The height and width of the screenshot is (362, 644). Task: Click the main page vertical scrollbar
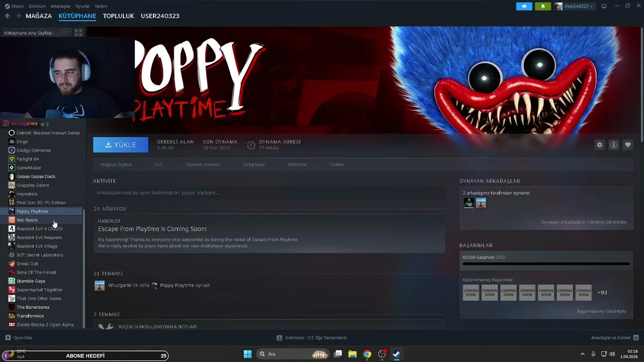pos(641,85)
